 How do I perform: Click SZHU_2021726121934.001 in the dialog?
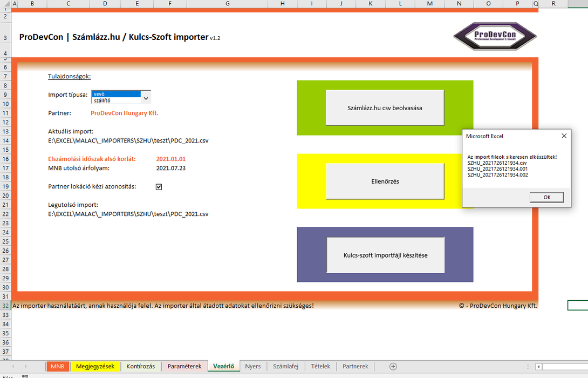coord(497,169)
